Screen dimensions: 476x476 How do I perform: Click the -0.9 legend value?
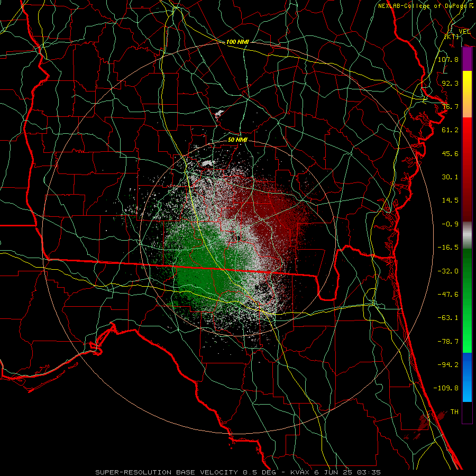(450, 224)
